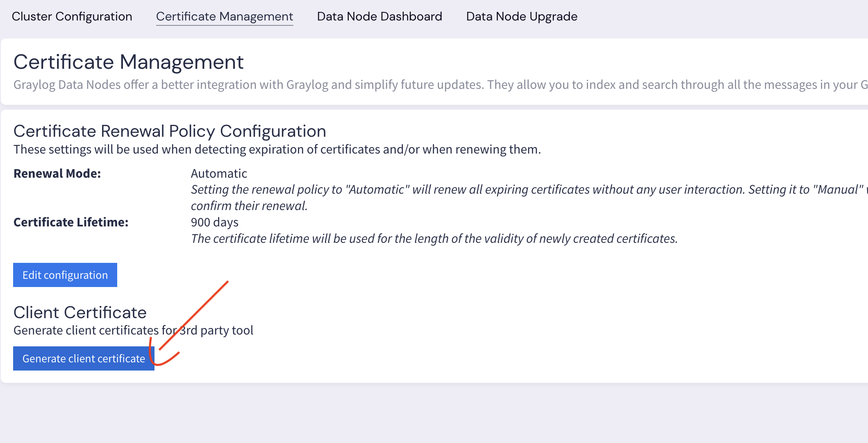Viewport: 868px width, 443px height.
Task: Click the 'These settings will be used' sentence
Action: [x=277, y=149]
